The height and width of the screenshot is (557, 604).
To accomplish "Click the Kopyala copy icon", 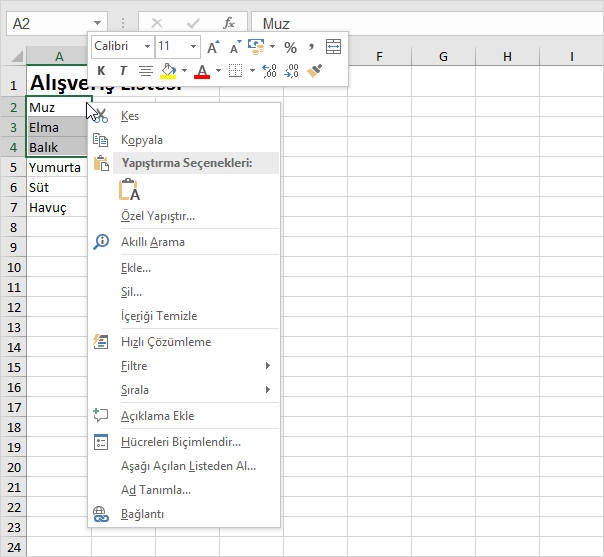I will (x=101, y=140).
